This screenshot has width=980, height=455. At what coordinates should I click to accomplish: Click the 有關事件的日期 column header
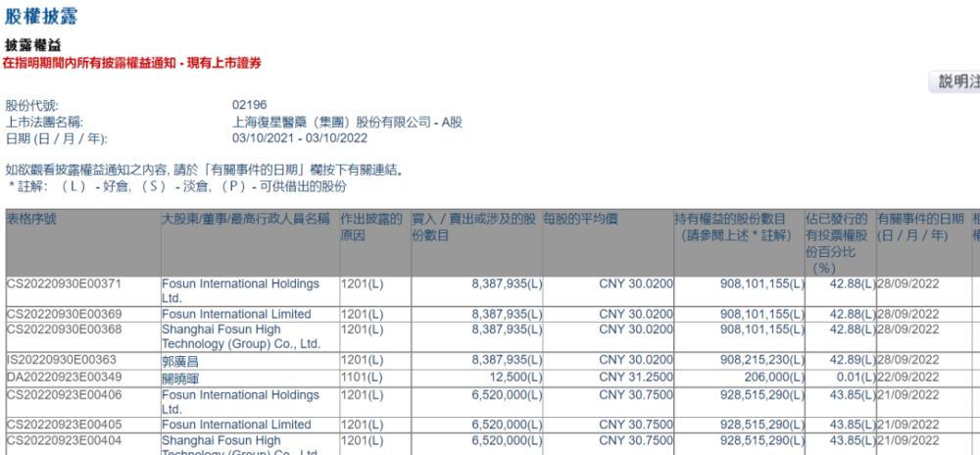click(x=920, y=227)
